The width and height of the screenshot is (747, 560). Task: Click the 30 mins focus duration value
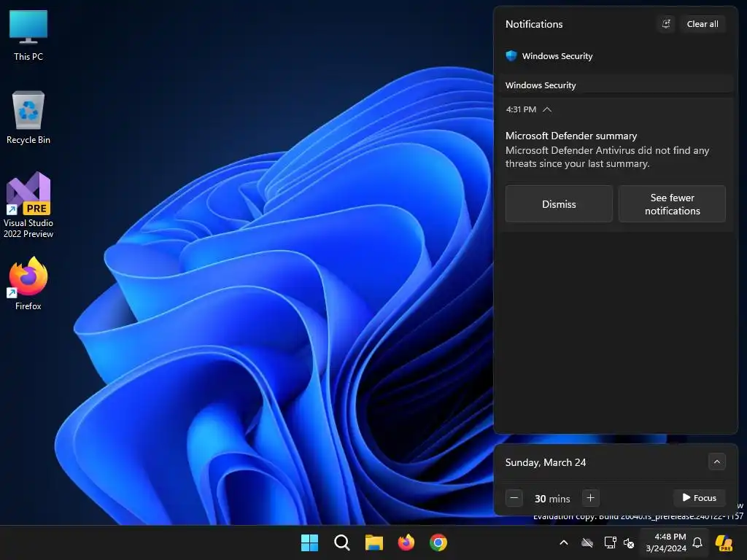click(552, 499)
